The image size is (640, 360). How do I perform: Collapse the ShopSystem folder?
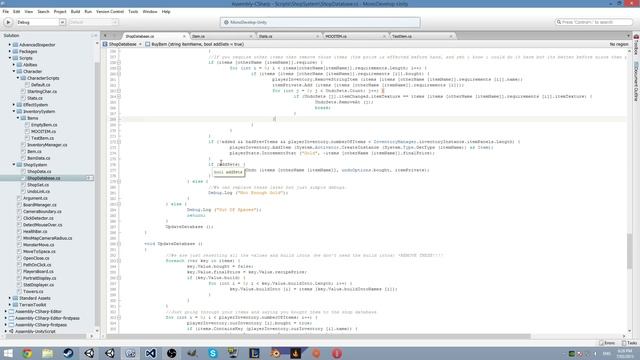pos(14,165)
